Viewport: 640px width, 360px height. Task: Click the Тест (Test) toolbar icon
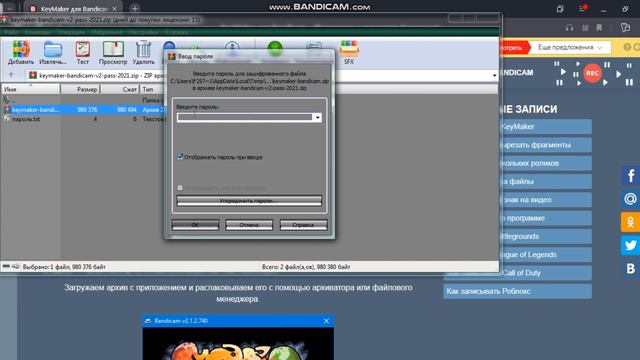tap(83, 52)
